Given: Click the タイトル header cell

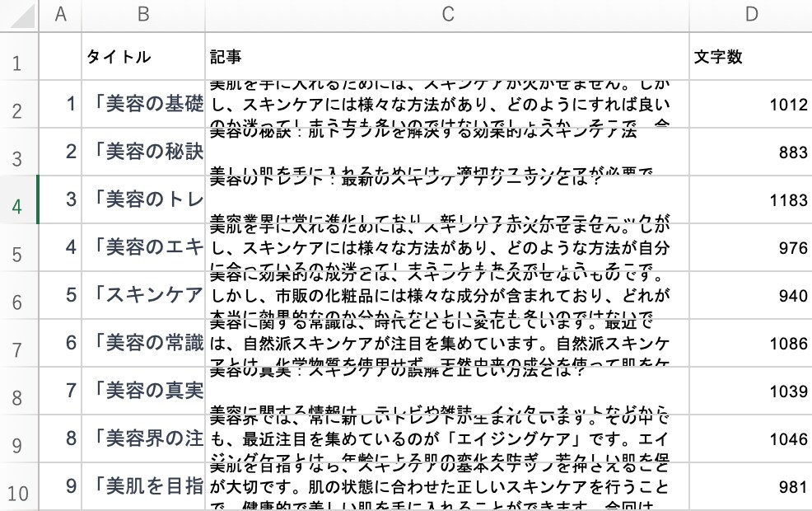Looking at the screenshot, I should [x=143, y=56].
